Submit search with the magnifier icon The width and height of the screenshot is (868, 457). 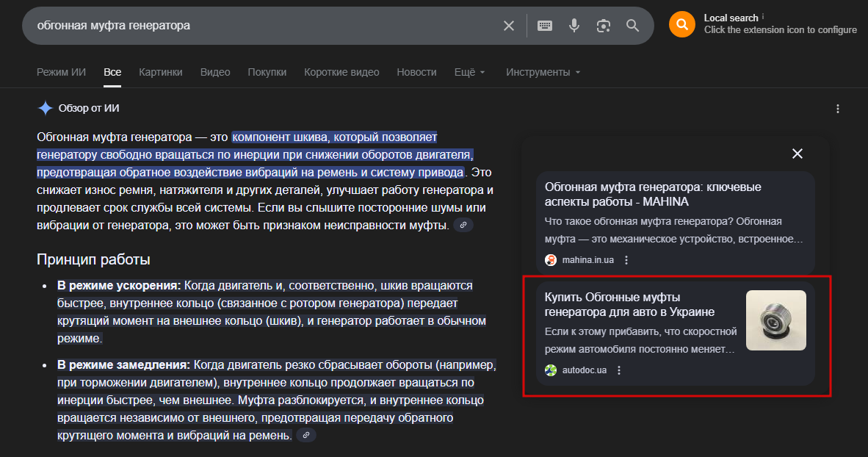coord(633,26)
